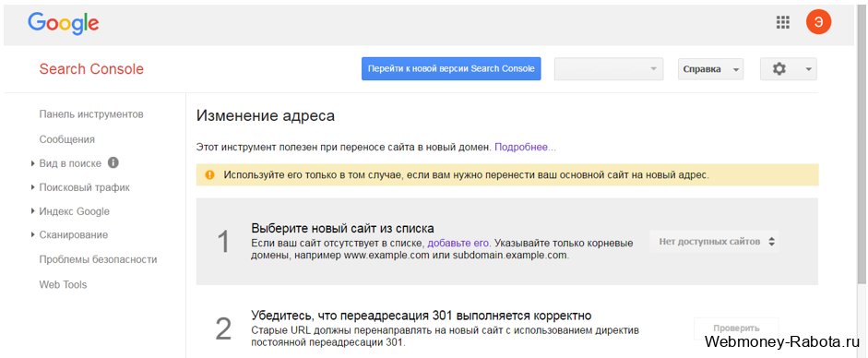Select Вид в поиске menu item
The image size is (868, 358).
click(x=70, y=164)
